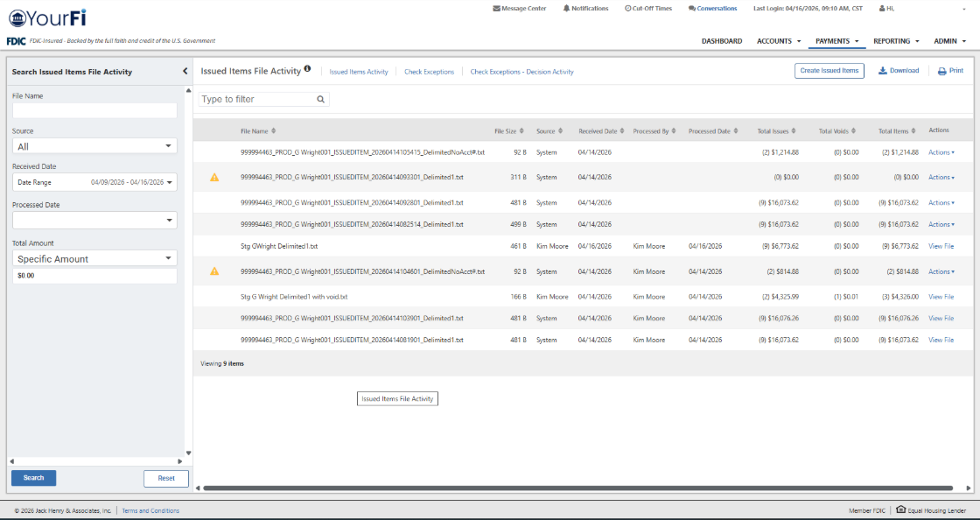Open Actions menu for 20260414082514 file
Viewport: 980px width, 520px height.
(x=941, y=224)
